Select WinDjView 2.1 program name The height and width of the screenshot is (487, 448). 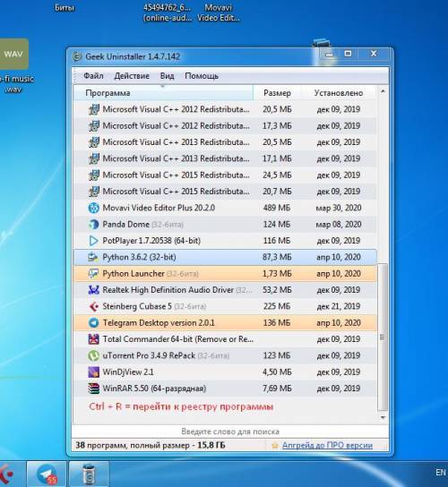tap(128, 372)
